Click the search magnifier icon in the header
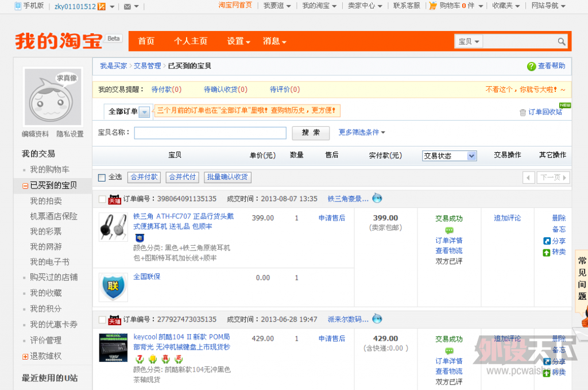 pyautogui.click(x=561, y=41)
